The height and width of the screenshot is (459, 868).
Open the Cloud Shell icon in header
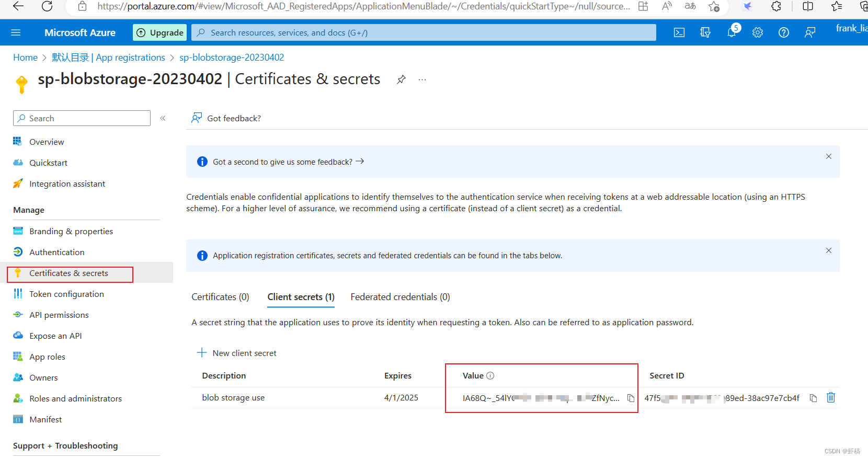(x=679, y=32)
